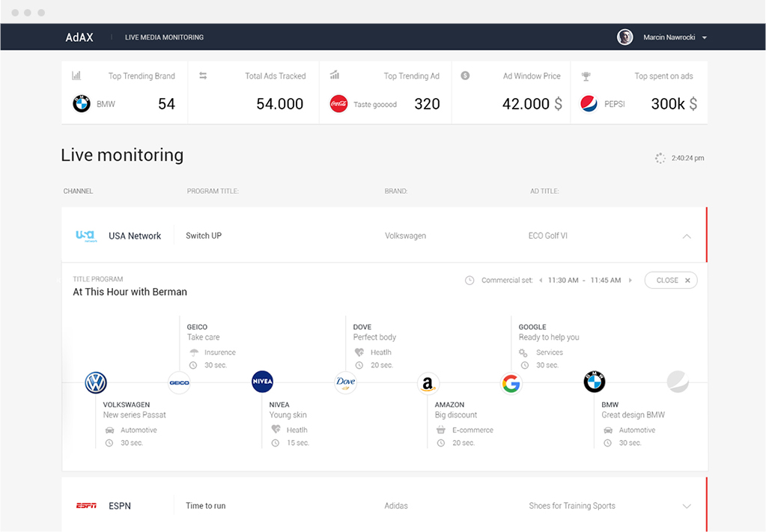The image size is (766, 532).
Task: Click the Adidas brand in ESPN row
Action: [395, 506]
